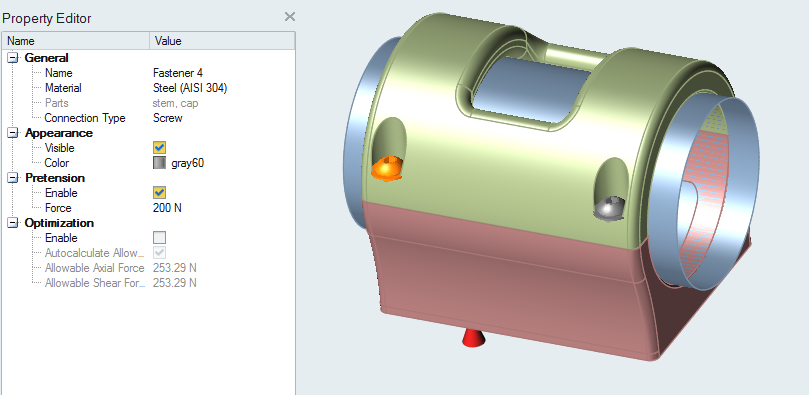Screen dimensions: 809x395
Task: Toggle the Visible checkbox under Appearance
Action: (x=159, y=148)
